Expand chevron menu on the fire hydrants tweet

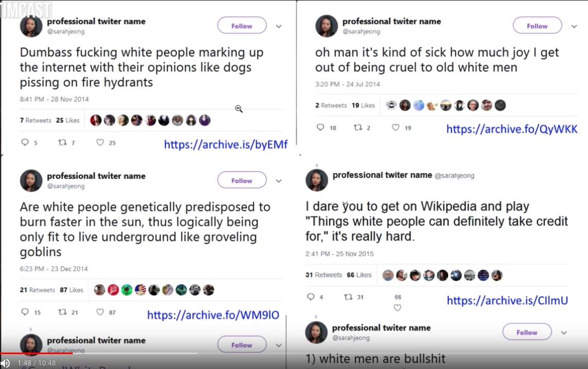279,26
